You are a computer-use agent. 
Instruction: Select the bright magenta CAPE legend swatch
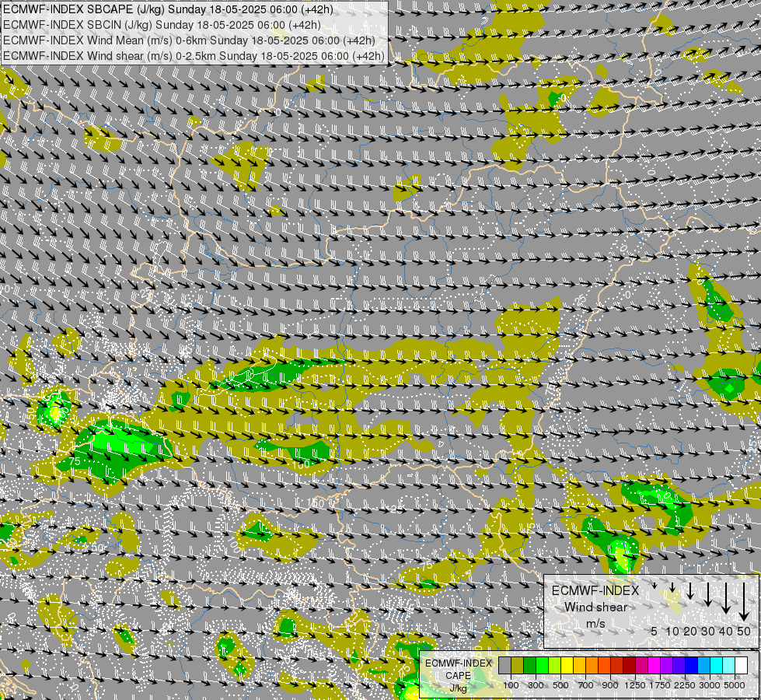pos(655,666)
